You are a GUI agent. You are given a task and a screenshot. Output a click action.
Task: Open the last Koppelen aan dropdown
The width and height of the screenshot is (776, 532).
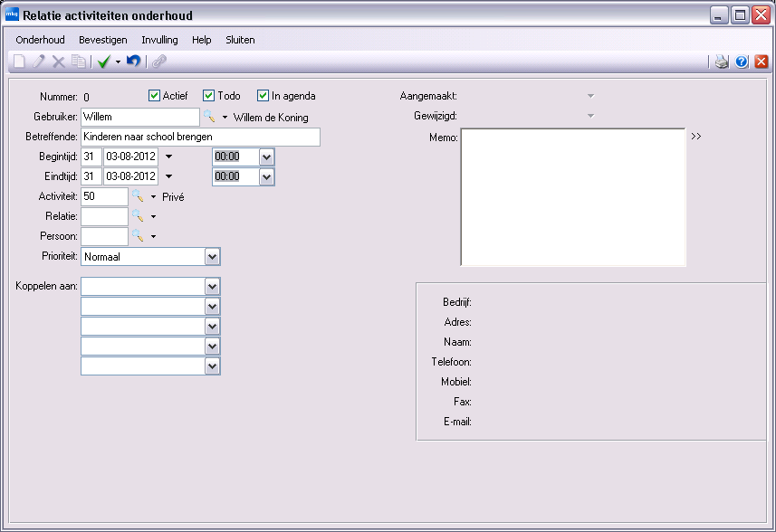(212, 366)
